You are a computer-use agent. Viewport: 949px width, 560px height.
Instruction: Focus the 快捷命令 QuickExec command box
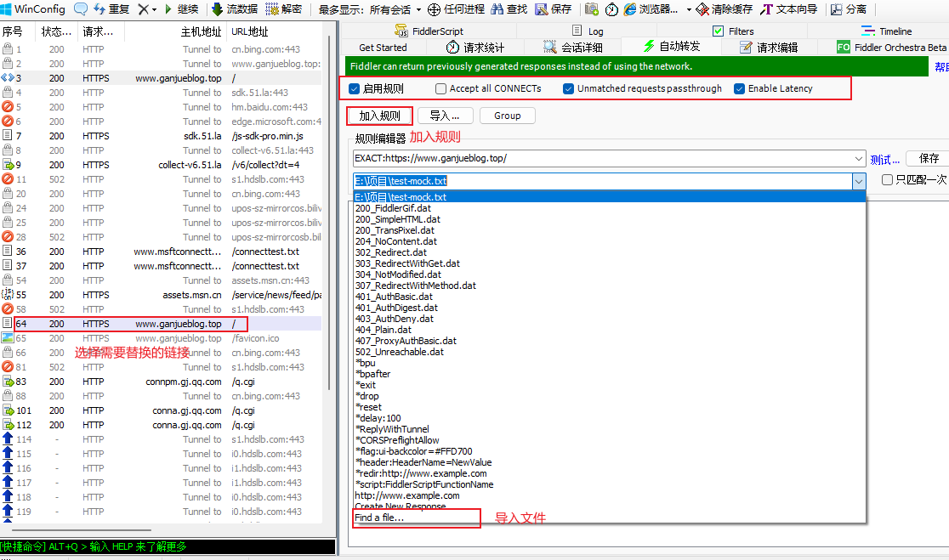(x=168, y=546)
